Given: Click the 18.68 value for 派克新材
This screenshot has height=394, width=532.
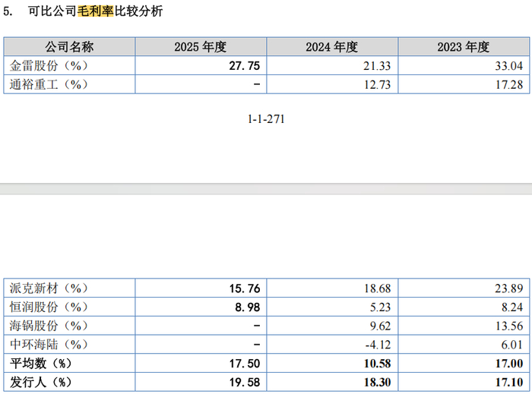Looking at the screenshot, I should click(x=377, y=288).
